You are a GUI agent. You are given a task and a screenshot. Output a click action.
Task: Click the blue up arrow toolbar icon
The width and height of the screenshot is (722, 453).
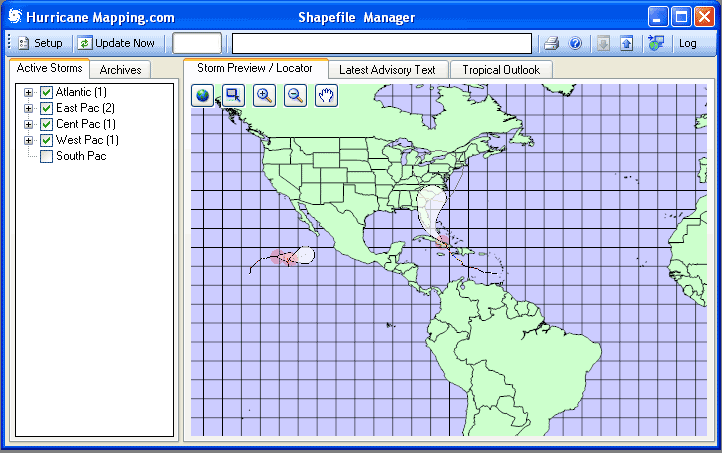[x=626, y=43]
